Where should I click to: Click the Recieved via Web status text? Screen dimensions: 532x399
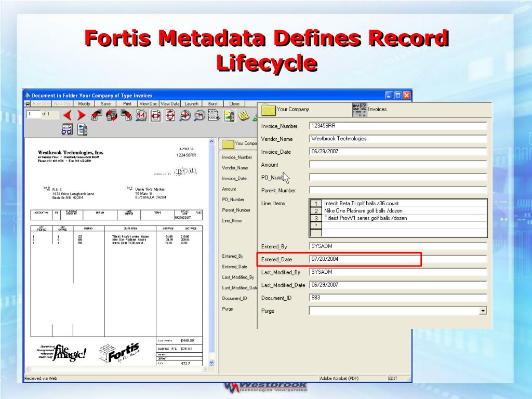click(x=41, y=378)
